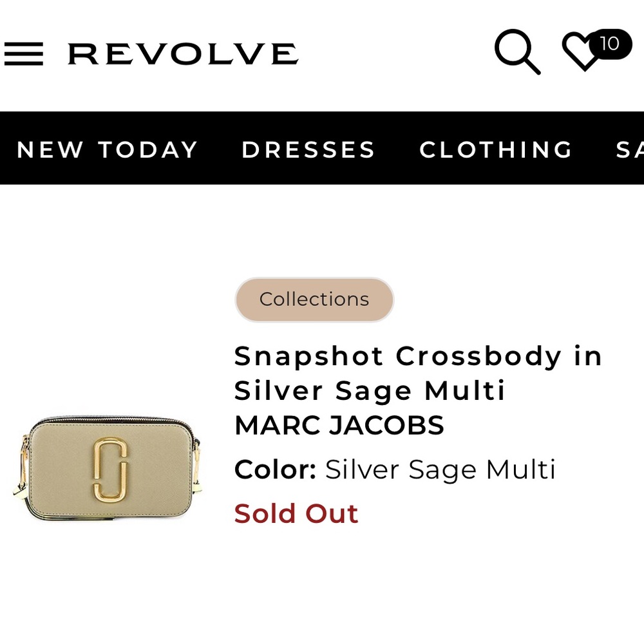Select the DRESSES menu item
The height and width of the screenshot is (644, 644).
[x=308, y=149]
